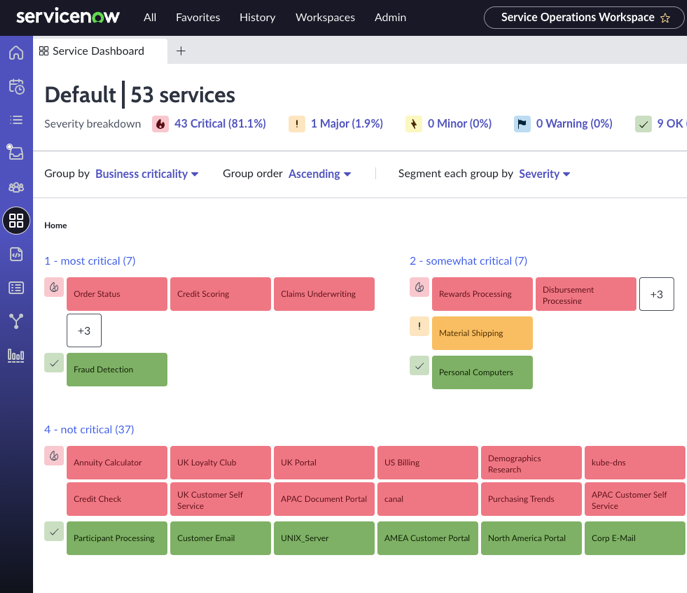Open a new tab with the plus icon

pos(181,51)
